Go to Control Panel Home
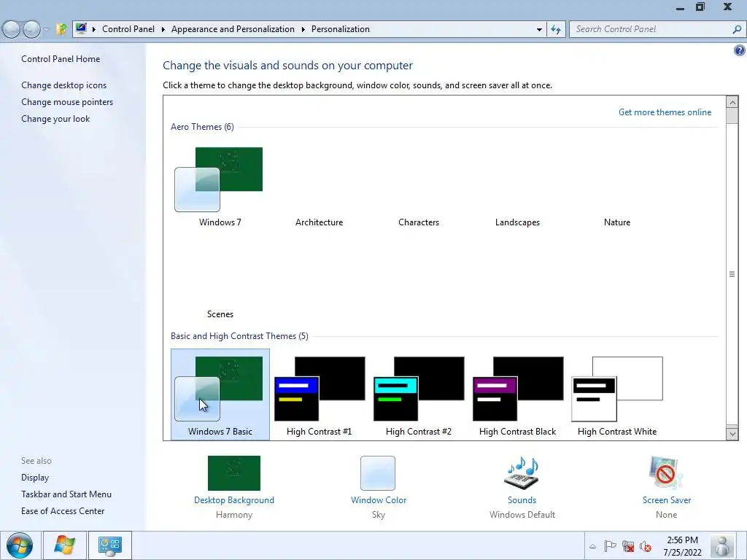The height and width of the screenshot is (560, 747). pyautogui.click(x=61, y=59)
